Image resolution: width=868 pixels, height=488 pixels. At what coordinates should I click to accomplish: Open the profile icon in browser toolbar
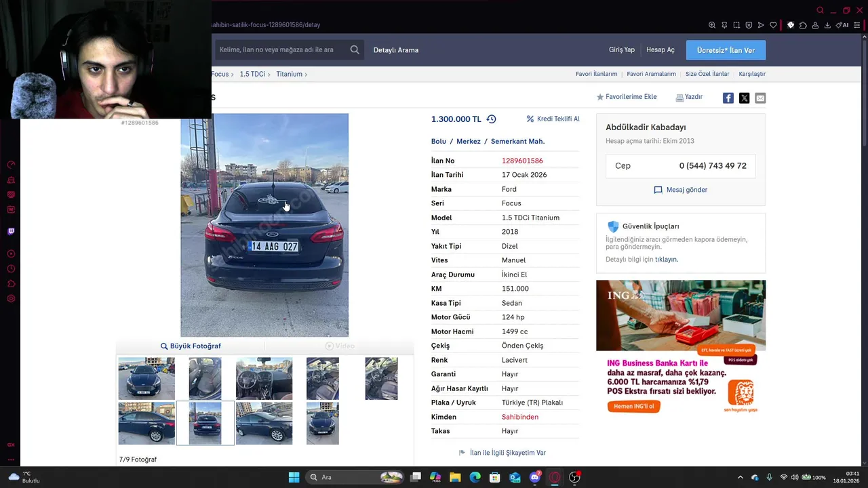(x=815, y=25)
